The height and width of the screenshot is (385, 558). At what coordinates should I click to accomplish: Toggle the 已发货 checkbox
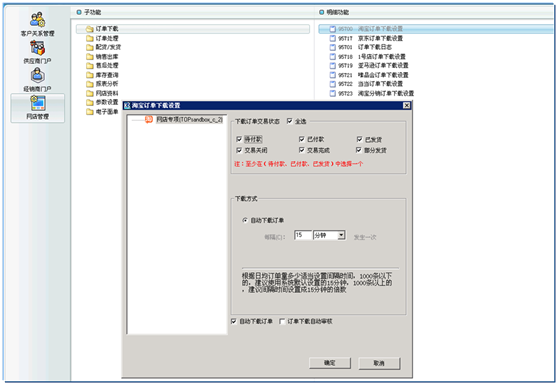(359, 139)
